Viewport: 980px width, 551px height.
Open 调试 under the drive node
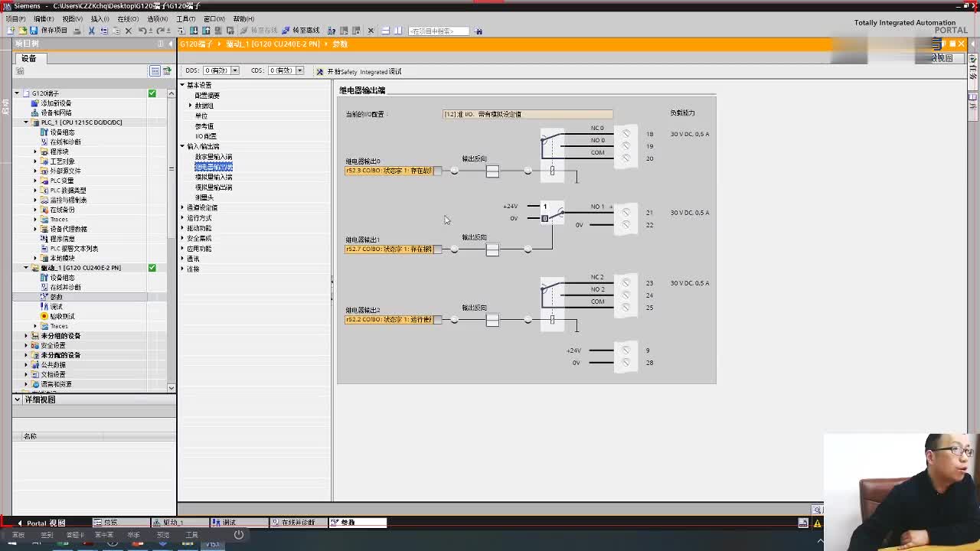pyautogui.click(x=57, y=307)
